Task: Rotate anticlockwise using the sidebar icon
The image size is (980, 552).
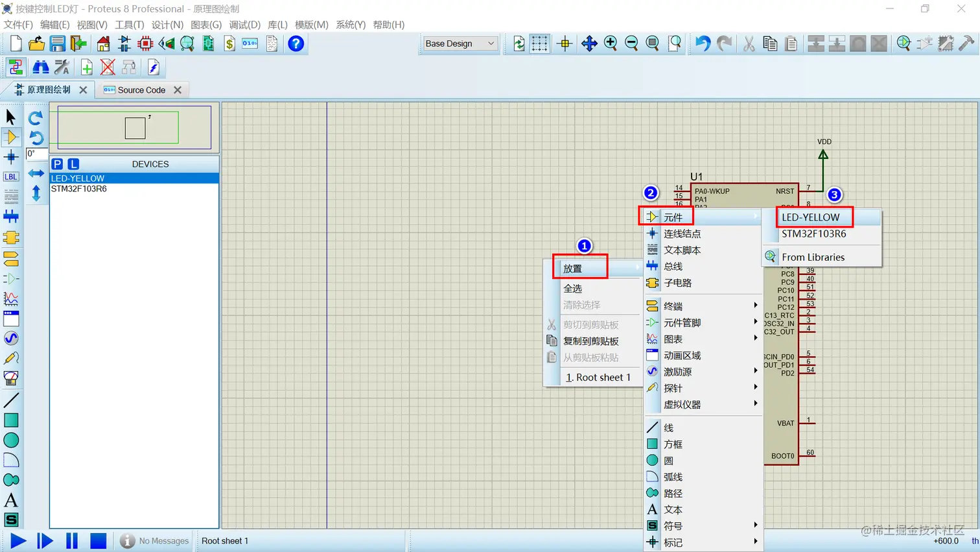Action: click(x=36, y=138)
